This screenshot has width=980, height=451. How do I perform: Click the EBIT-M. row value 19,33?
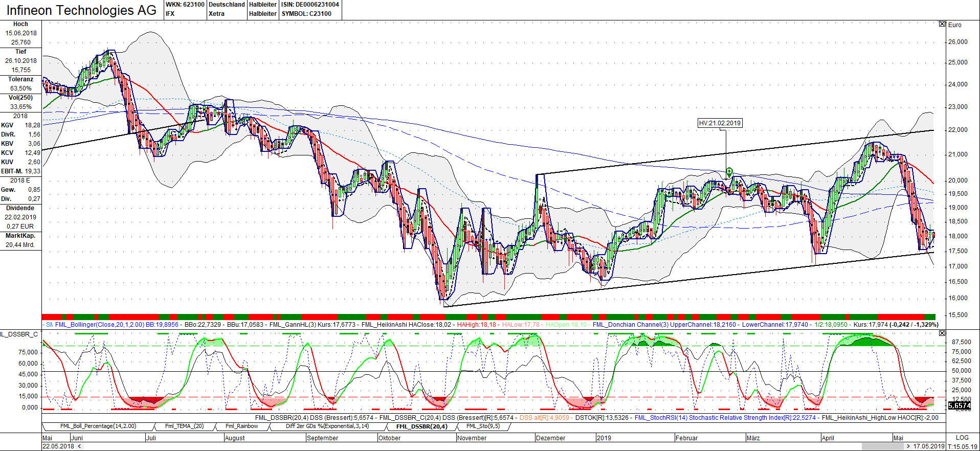[x=32, y=171]
